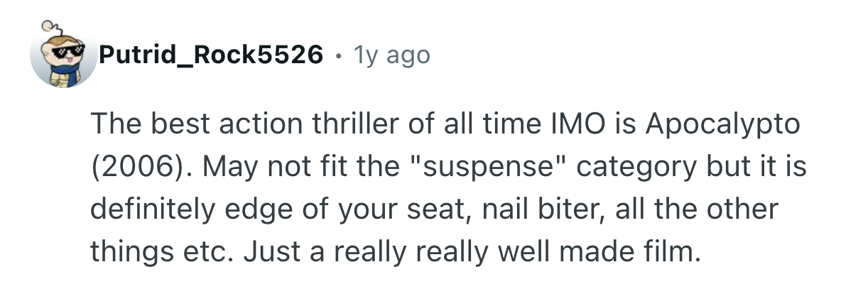The image size is (868, 294).
Task: Click the "1y ago" comment timestamp
Action: (x=394, y=53)
